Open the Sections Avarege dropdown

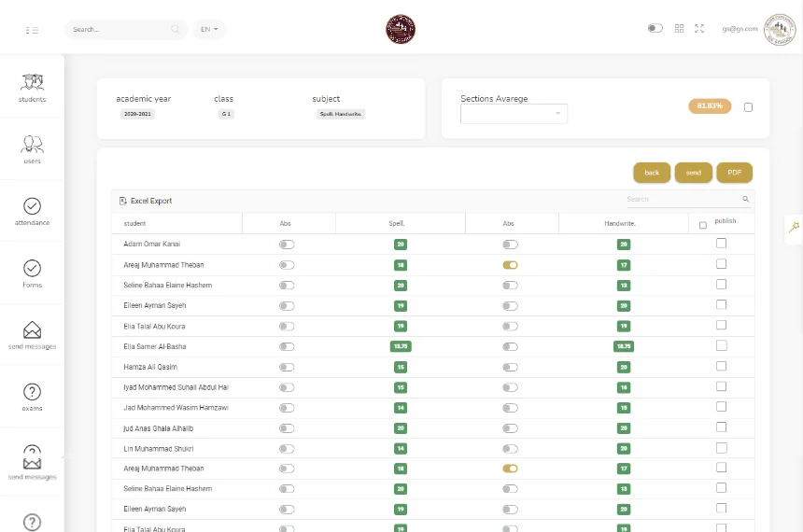514,114
